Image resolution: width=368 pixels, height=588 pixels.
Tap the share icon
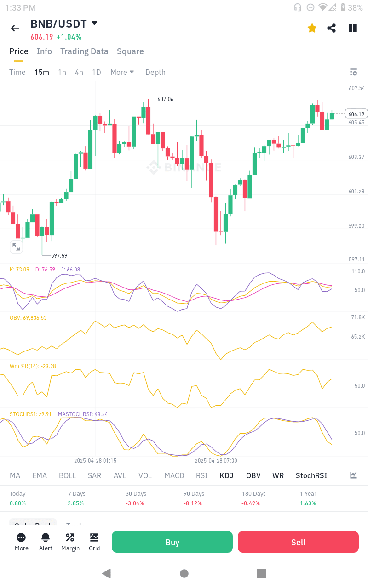pos(331,28)
